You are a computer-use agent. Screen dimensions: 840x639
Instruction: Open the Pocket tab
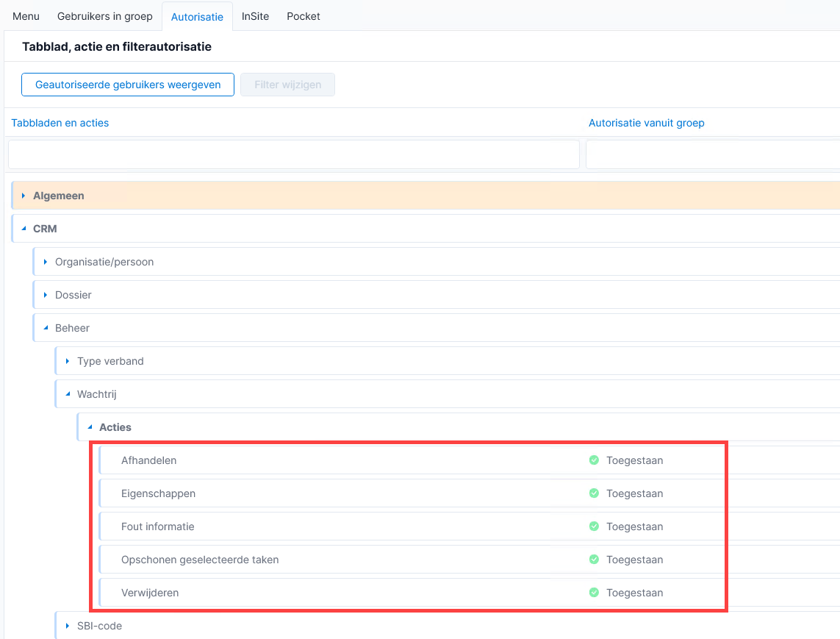[x=304, y=16]
